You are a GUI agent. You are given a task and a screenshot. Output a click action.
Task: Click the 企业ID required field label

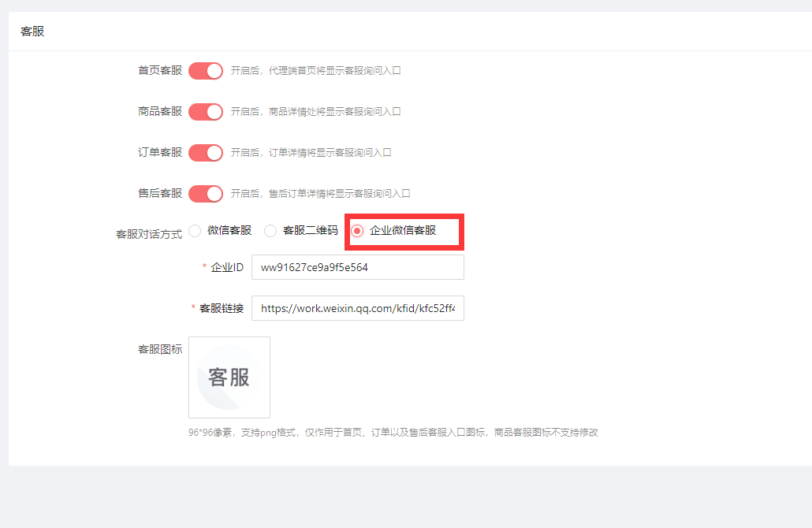[x=227, y=267]
